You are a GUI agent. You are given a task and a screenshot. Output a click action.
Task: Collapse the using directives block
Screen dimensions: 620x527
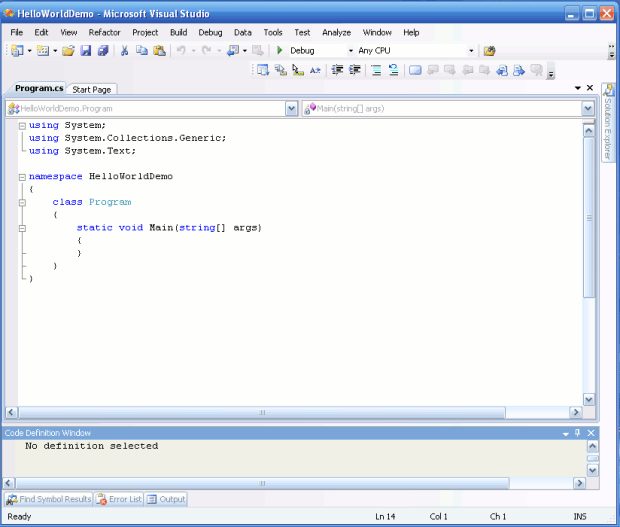tap(22, 126)
